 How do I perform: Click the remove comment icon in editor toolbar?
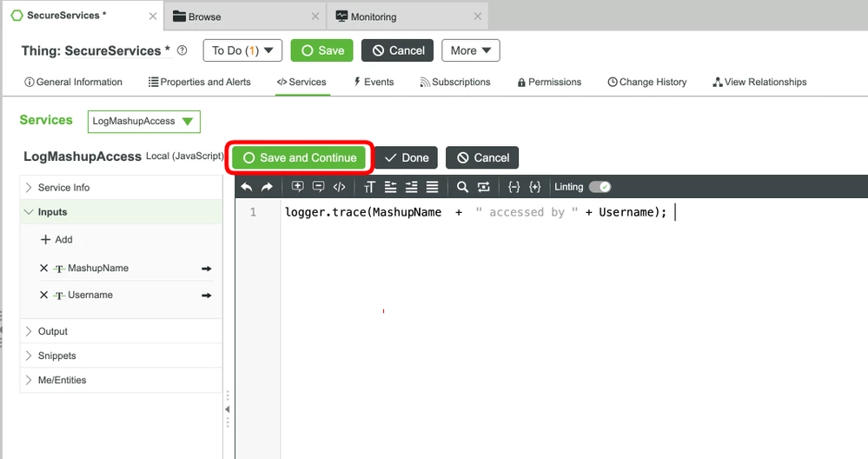[x=318, y=187]
